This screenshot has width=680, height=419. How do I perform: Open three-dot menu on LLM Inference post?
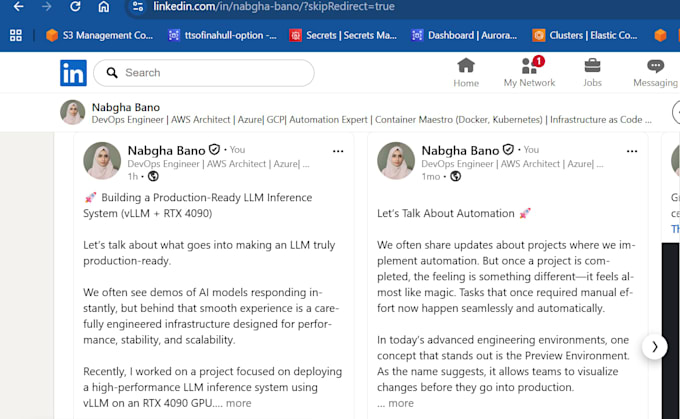point(338,151)
